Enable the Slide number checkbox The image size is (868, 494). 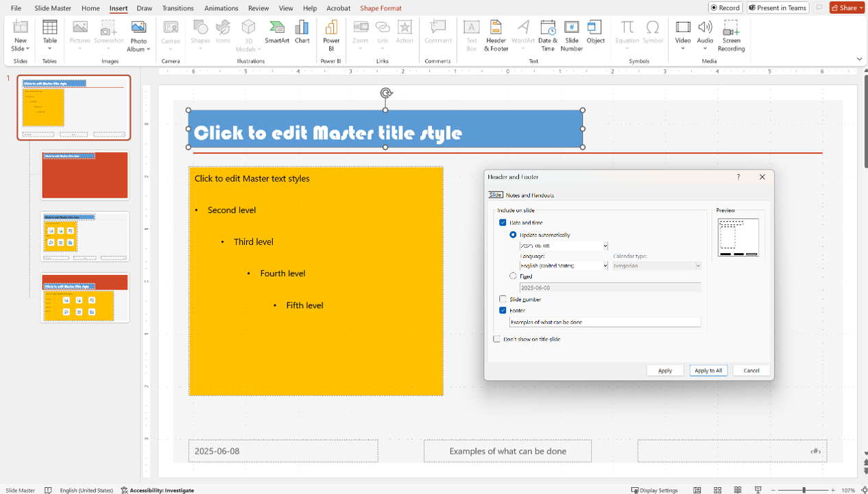pos(503,299)
